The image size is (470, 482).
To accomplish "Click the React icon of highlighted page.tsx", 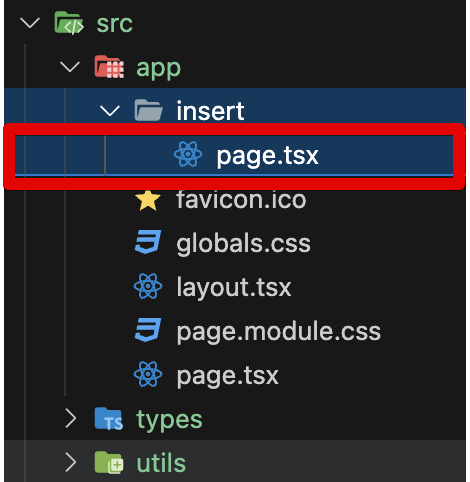I will point(188,154).
